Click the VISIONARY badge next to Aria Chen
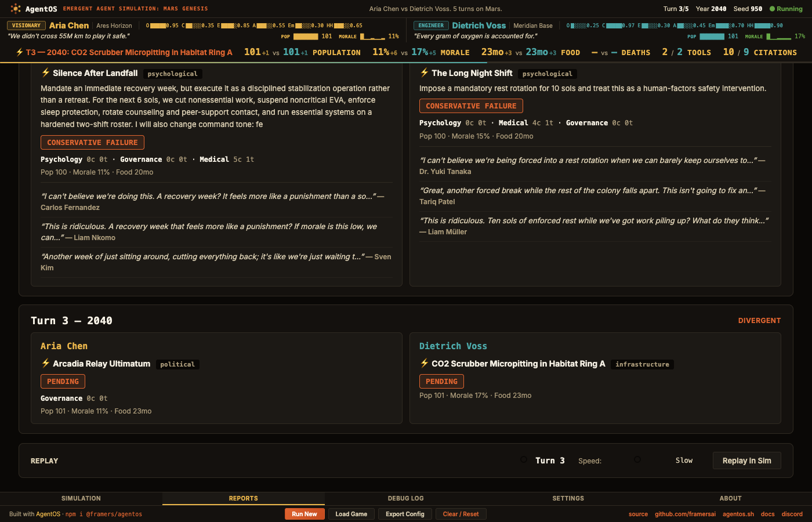Screen dimensions: 812x522 pos(26,26)
